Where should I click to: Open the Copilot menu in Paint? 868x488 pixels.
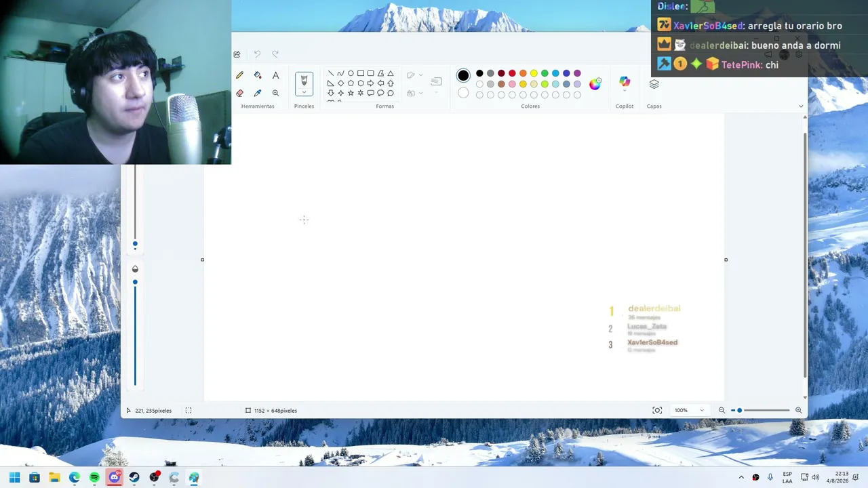(x=625, y=84)
